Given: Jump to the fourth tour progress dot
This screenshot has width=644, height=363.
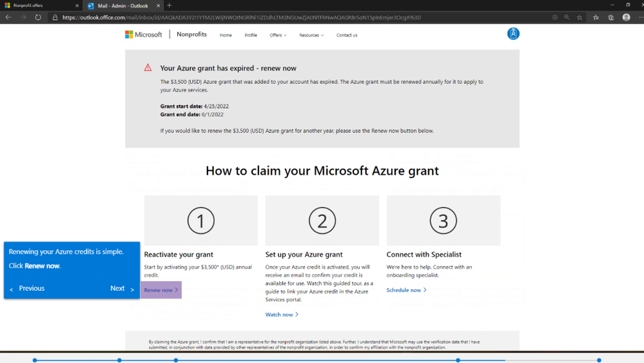Looking at the screenshot, I should tap(458, 360).
